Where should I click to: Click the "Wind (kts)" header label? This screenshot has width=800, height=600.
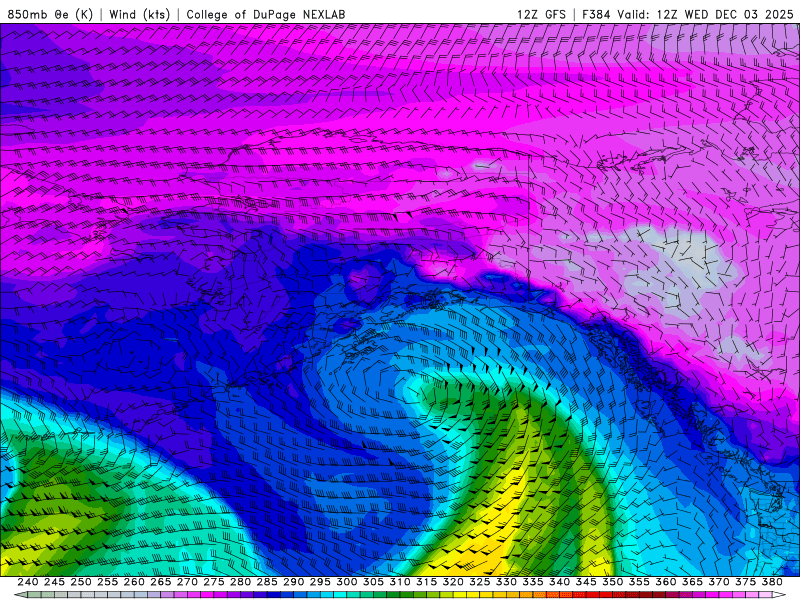(139, 14)
